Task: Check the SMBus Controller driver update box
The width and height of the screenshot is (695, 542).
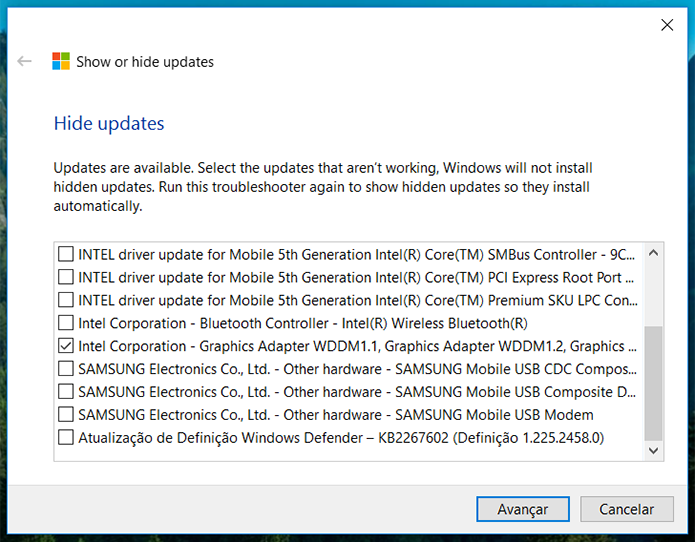Action: 66,254
